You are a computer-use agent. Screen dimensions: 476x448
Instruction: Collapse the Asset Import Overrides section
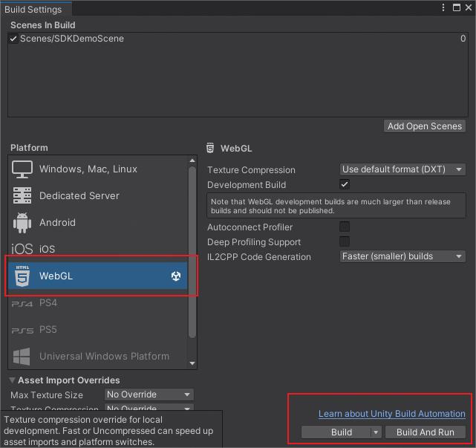pyautogui.click(x=12, y=380)
